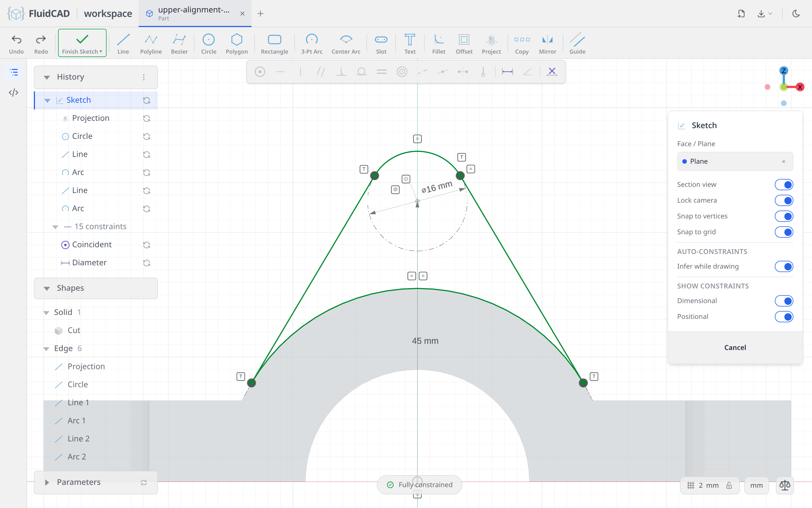Select the Line drawing tool
This screenshot has height=508, width=812.
point(123,44)
